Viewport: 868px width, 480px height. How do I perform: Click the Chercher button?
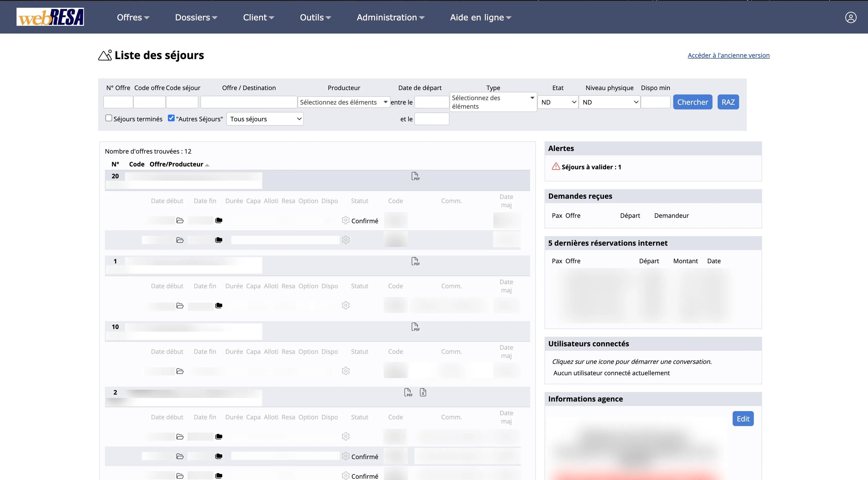coord(692,102)
